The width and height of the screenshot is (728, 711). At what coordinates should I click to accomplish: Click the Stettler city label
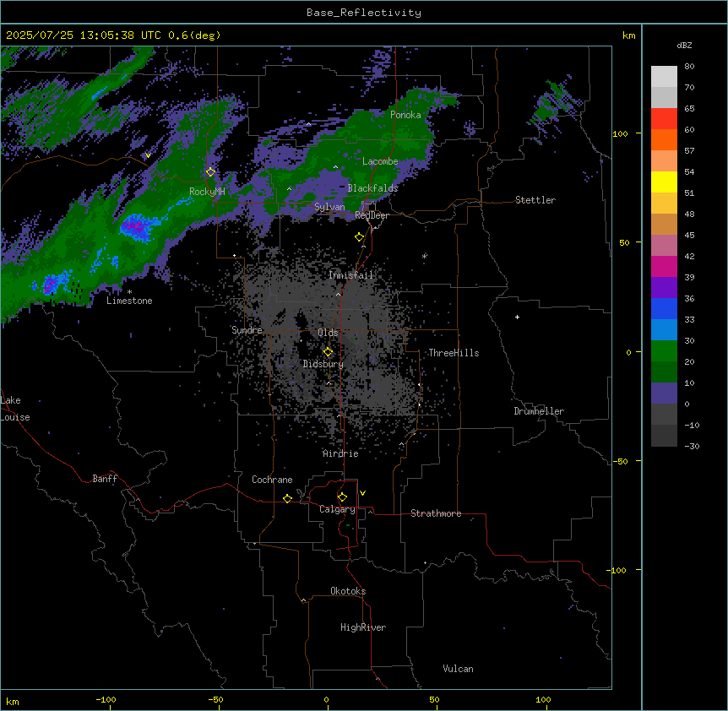coord(535,200)
